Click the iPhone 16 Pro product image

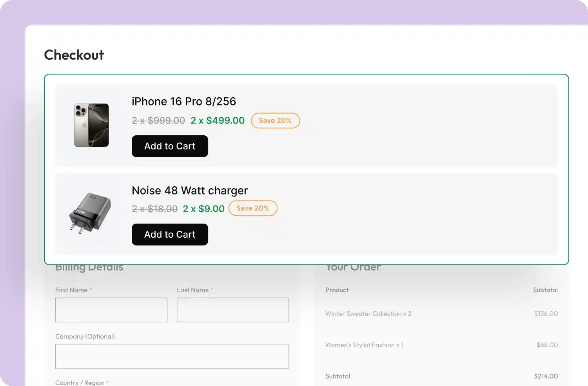[91, 126]
